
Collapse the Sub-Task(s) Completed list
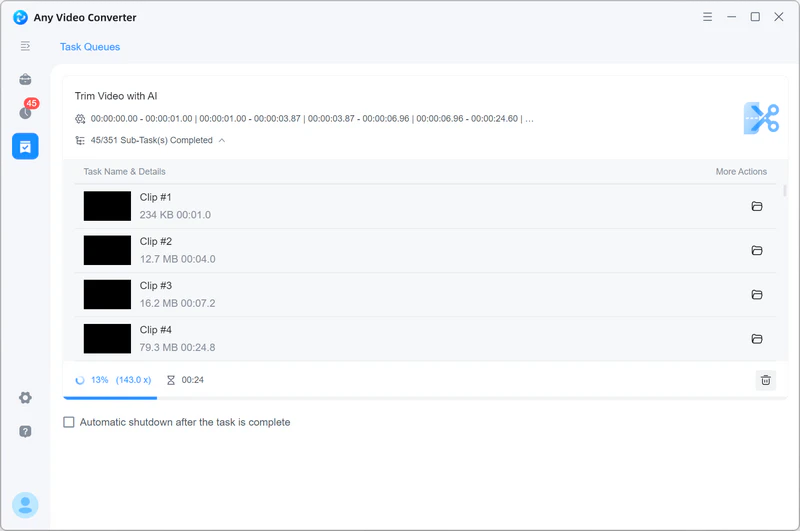tap(222, 141)
